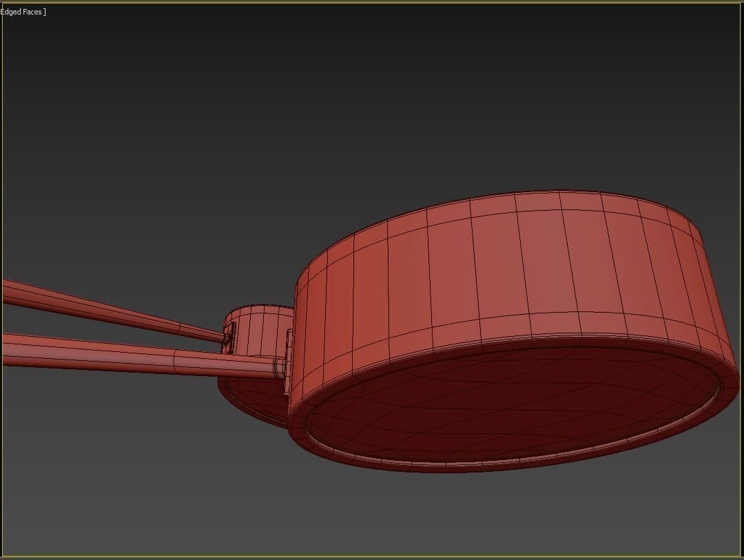This screenshot has width=744, height=560.
Task: Open the Edged Faces viewport shading label
Action: coord(22,12)
